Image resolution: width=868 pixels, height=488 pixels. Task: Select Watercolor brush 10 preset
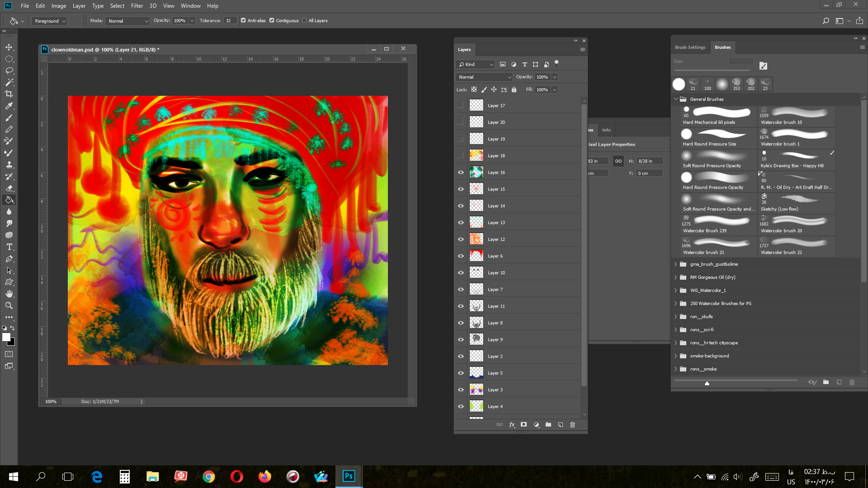point(796,116)
